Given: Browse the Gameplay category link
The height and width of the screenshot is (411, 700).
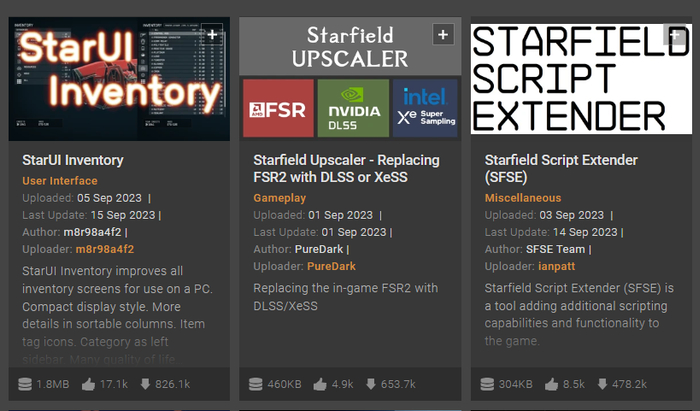Looking at the screenshot, I should click(279, 198).
